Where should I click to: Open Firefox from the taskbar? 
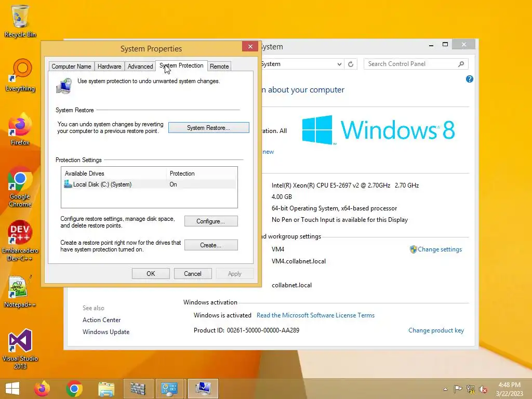42,389
